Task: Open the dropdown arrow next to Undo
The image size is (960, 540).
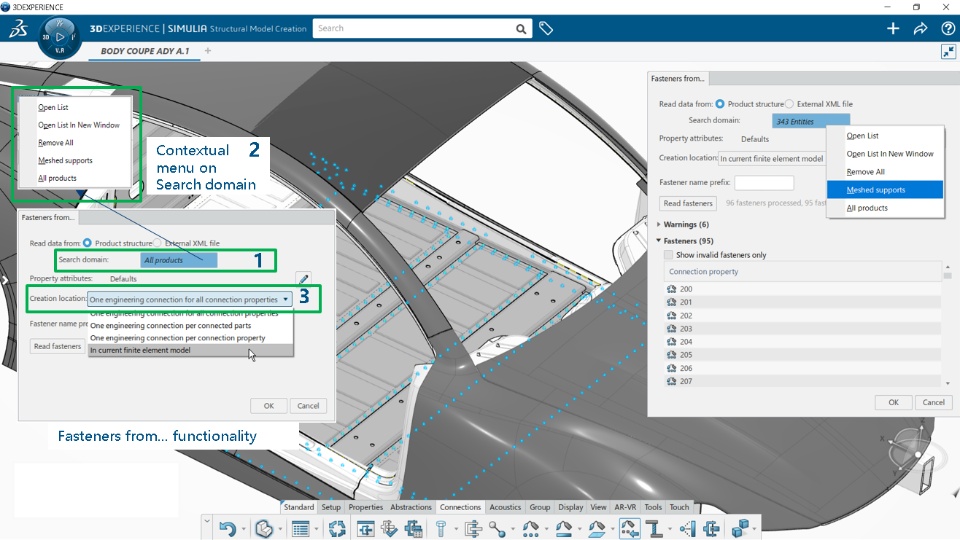Action: click(x=244, y=529)
